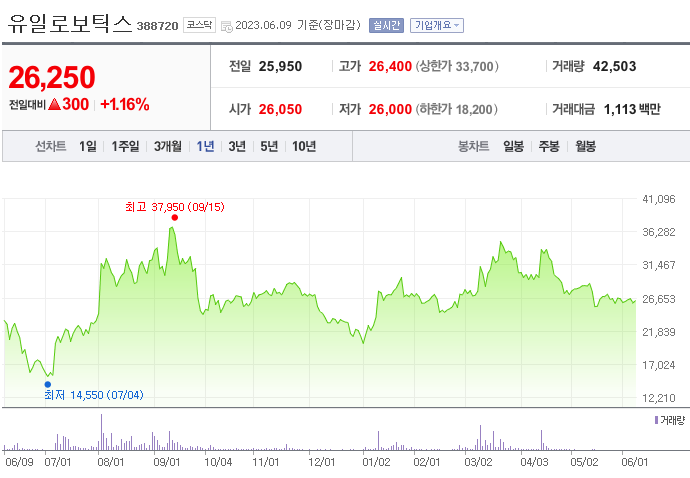Image resolution: width=690 pixels, height=478 pixels.
Task: Click the opening price 26,050
Action: click(280, 109)
